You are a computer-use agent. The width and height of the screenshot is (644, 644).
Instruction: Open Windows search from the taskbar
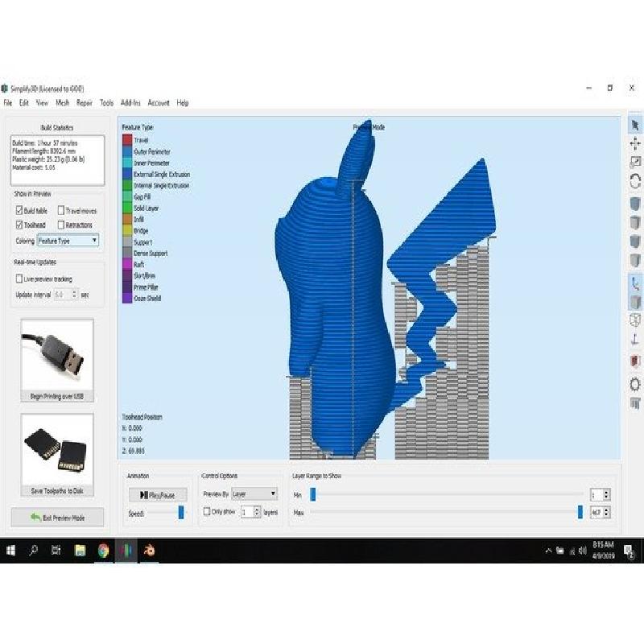(x=34, y=551)
